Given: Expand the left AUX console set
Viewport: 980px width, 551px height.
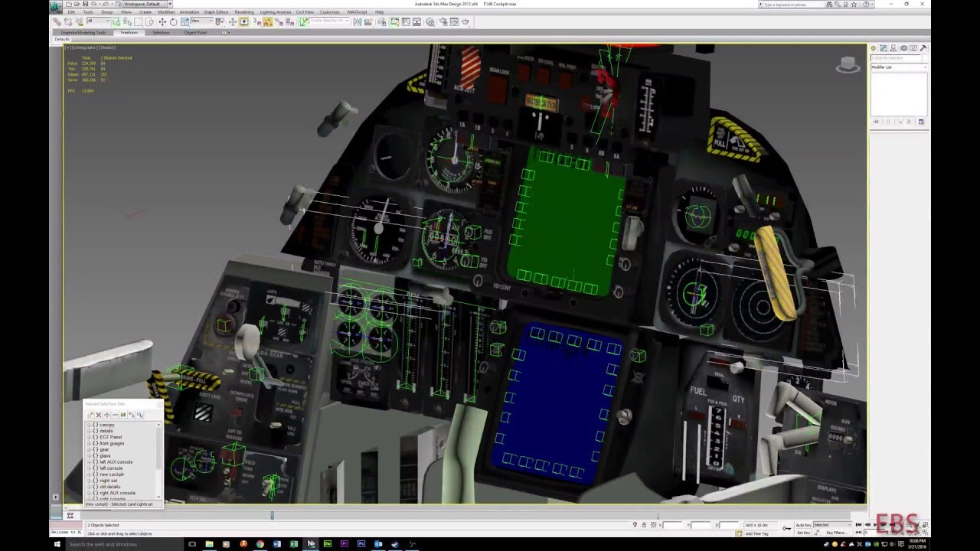Looking at the screenshot, I should (x=89, y=462).
